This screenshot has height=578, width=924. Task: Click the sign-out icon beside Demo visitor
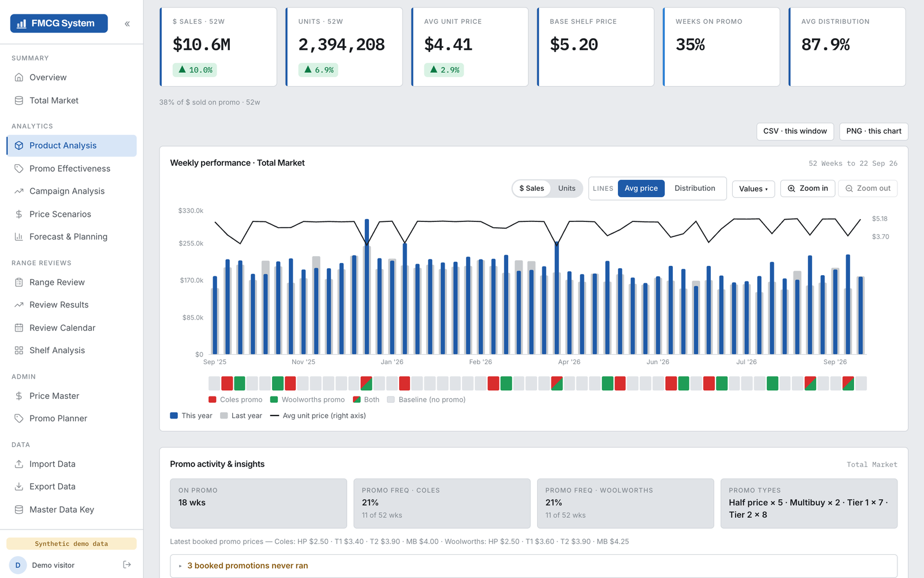tap(127, 565)
